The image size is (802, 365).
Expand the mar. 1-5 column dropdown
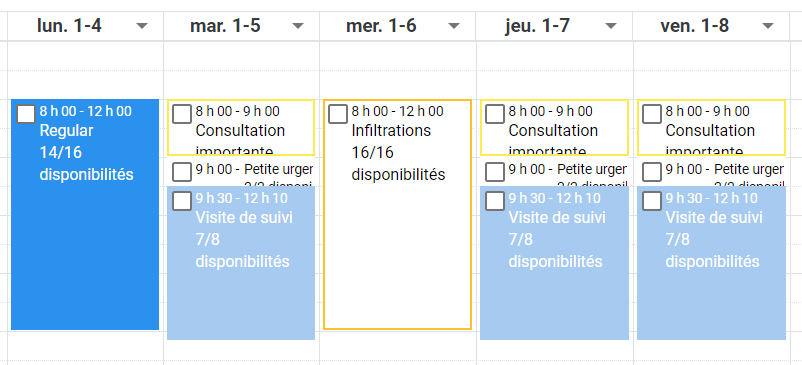[298, 26]
